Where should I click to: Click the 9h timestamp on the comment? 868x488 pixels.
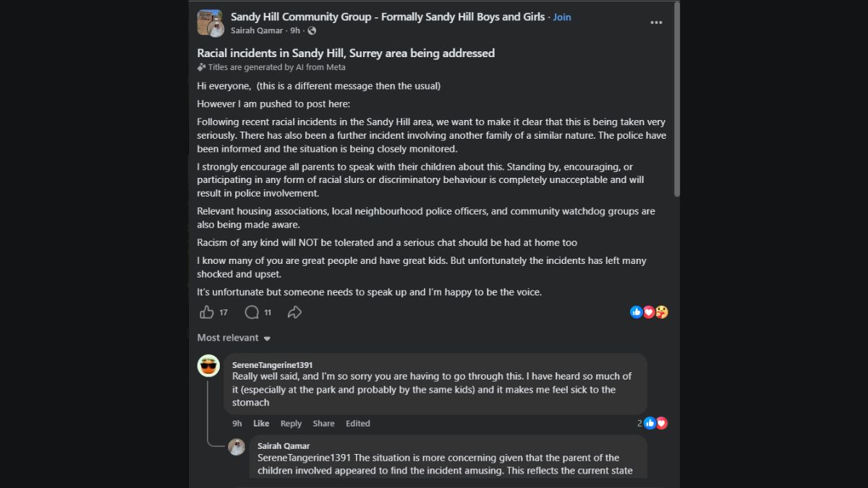[237, 424]
